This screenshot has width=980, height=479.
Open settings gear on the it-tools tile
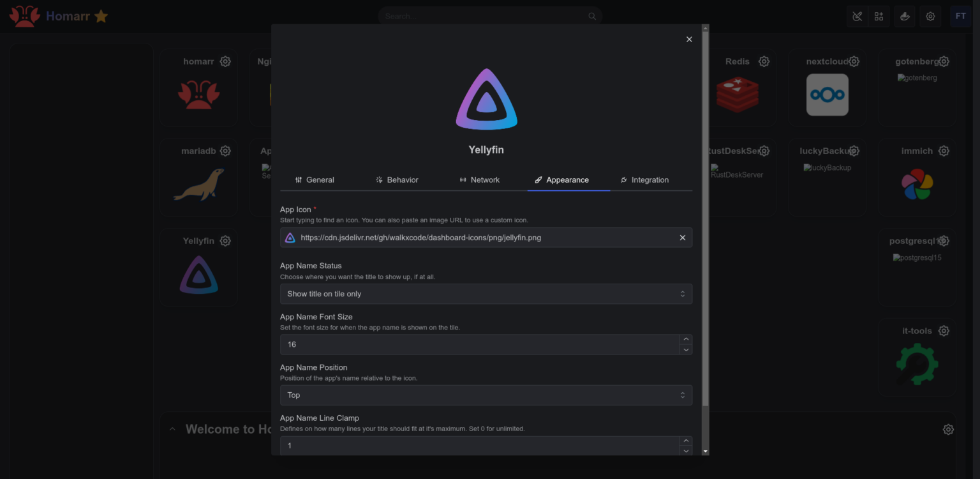pos(944,331)
